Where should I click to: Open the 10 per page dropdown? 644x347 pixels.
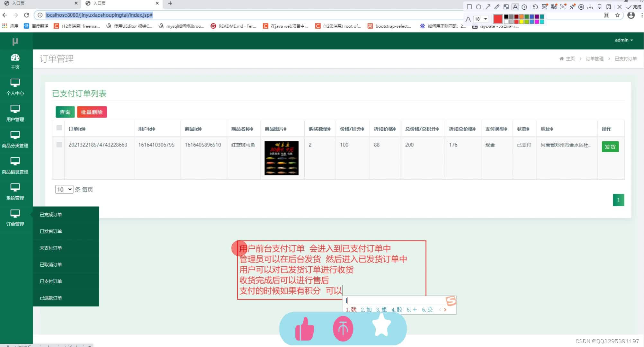pos(64,190)
